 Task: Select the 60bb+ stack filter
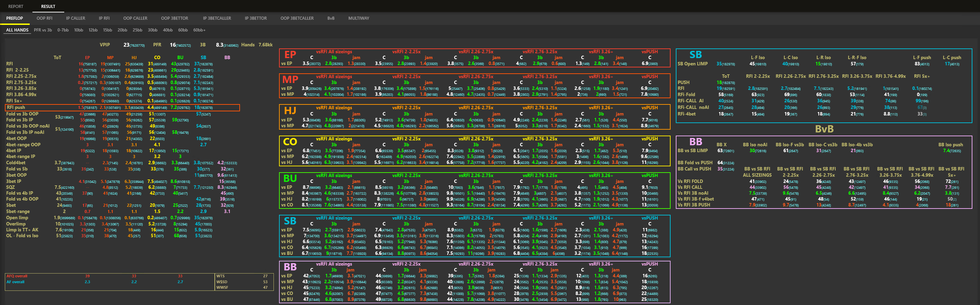(199, 30)
